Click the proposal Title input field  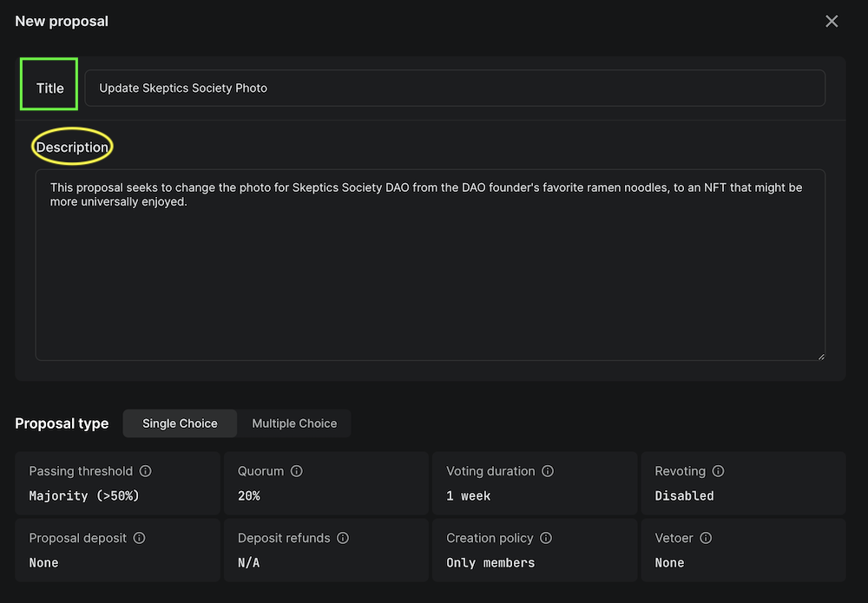click(455, 88)
